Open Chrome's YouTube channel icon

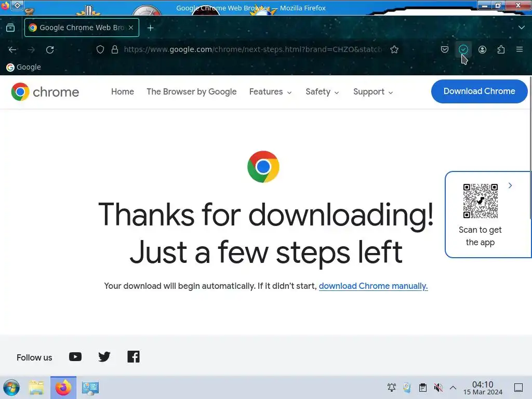(x=75, y=357)
